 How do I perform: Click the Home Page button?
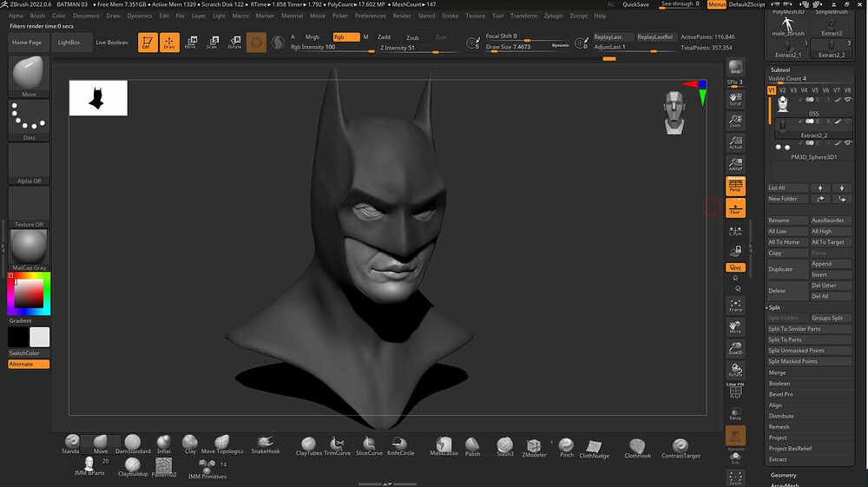pos(27,42)
